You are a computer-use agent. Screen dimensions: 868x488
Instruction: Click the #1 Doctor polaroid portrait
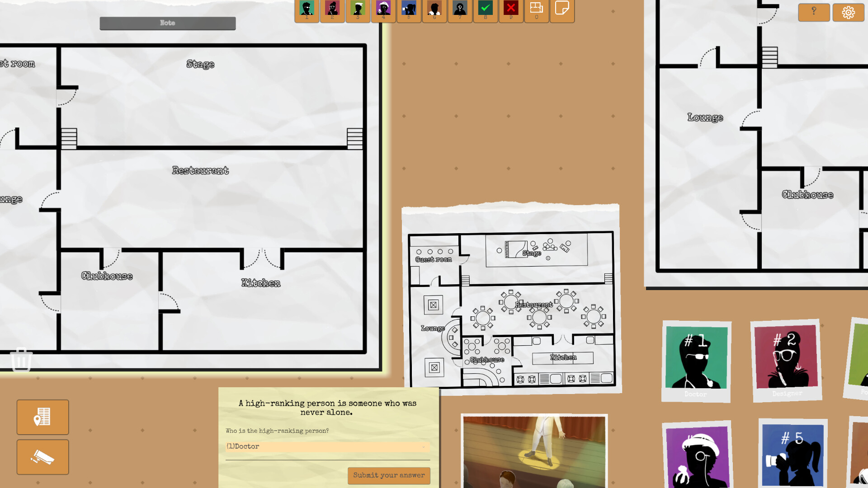[696, 359]
